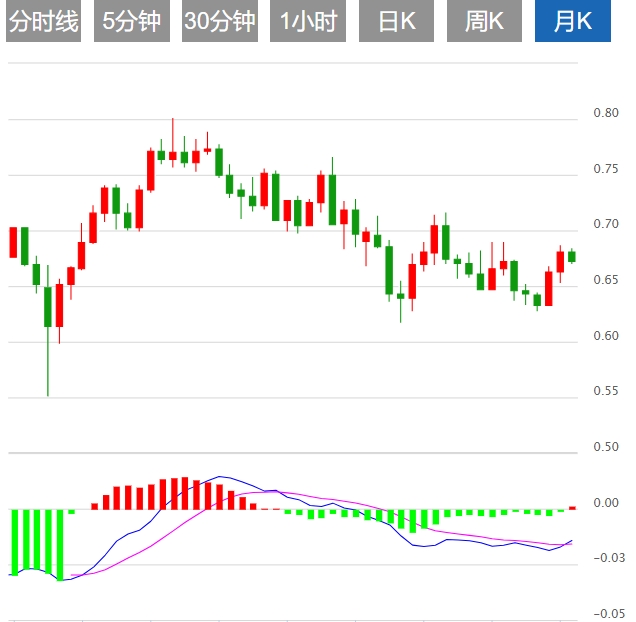This screenshot has width=636, height=622.
Task: Click the tallest candle peaking above 0.80
Action: pos(172,155)
